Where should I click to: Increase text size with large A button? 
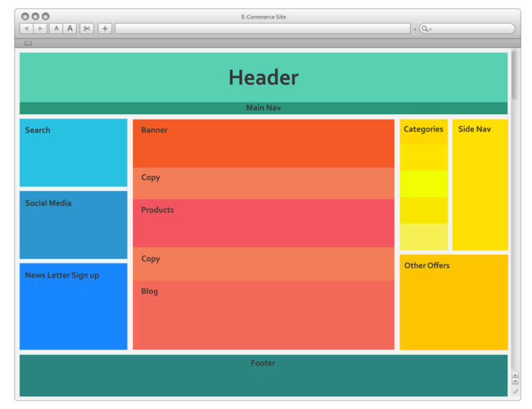pos(70,28)
